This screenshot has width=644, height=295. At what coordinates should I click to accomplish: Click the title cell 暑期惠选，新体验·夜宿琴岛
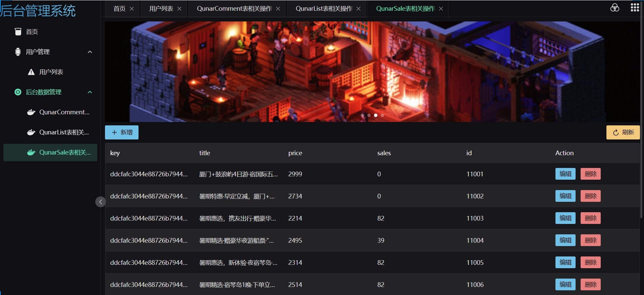click(x=238, y=262)
